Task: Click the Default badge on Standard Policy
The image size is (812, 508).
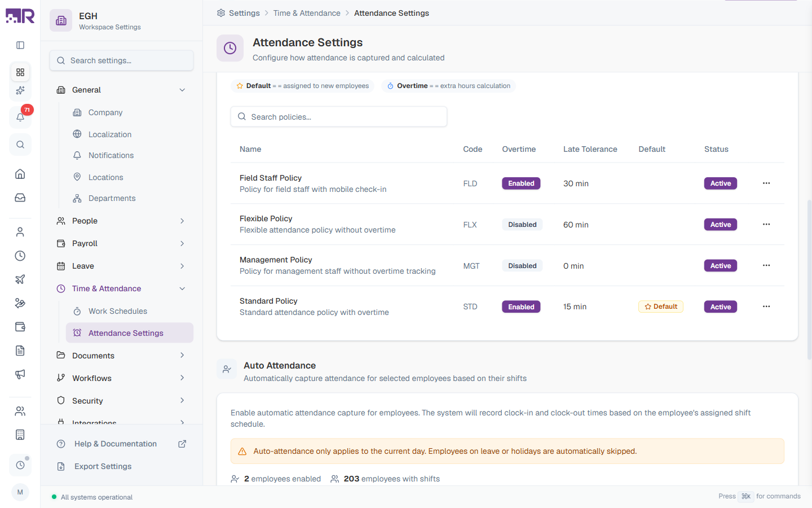Action: [661, 306]
